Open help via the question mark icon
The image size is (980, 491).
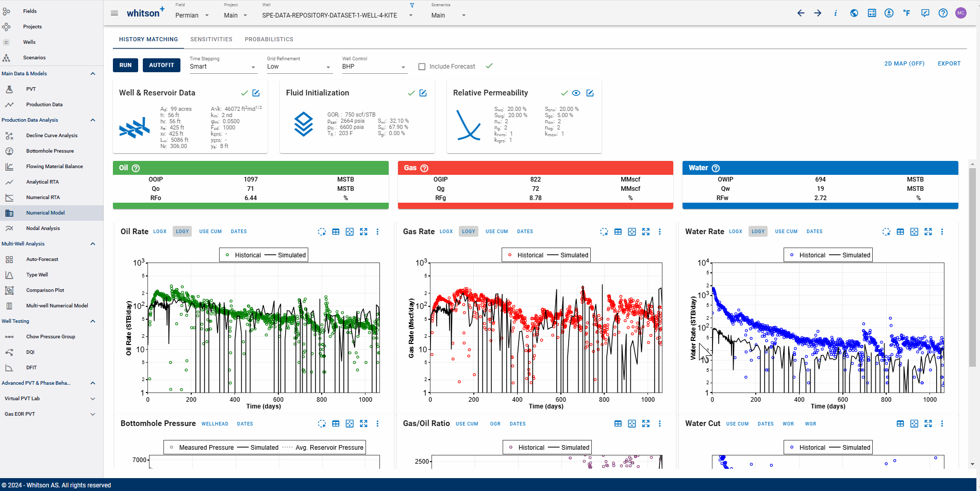pos(943,13)
